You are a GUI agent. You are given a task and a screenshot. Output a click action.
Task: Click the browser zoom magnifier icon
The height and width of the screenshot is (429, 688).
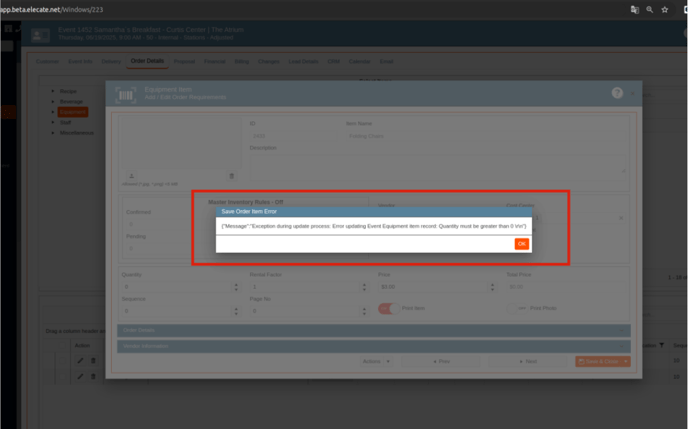click(650, 8)
